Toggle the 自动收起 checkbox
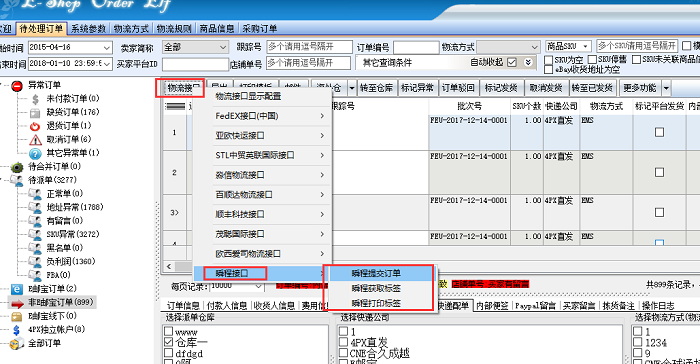 (x=512, y=62)
